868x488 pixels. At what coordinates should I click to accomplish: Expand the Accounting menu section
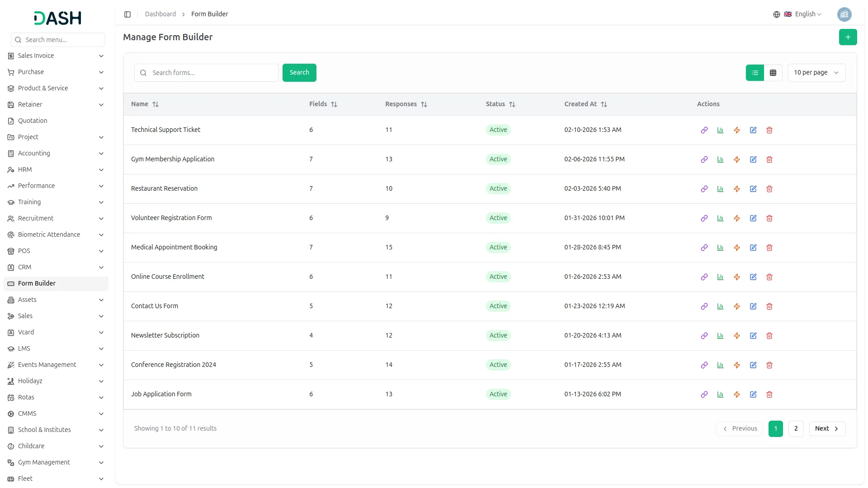click(x=56, y=153)
